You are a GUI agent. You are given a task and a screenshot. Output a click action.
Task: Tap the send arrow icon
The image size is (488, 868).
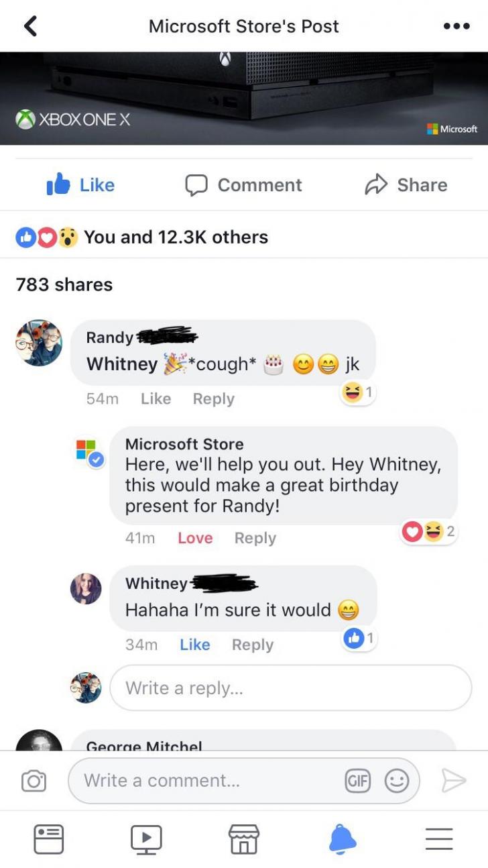pos(453,780)
